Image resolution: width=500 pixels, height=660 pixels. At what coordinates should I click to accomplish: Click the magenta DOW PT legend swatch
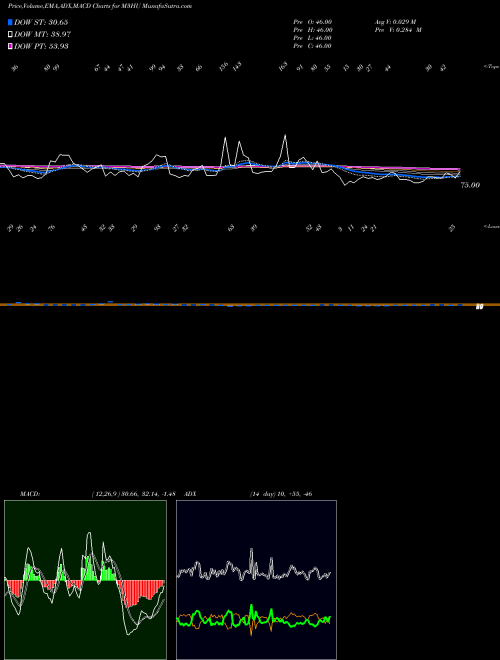10,46
